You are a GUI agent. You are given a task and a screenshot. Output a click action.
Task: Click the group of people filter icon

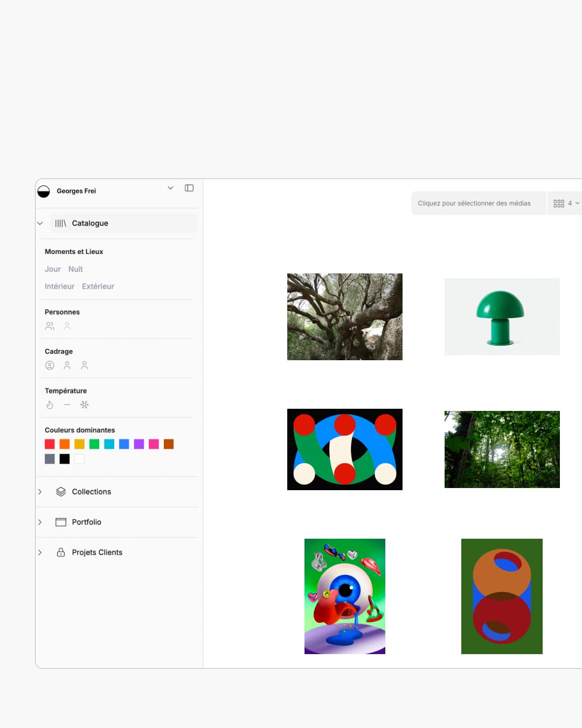(50, 326)
